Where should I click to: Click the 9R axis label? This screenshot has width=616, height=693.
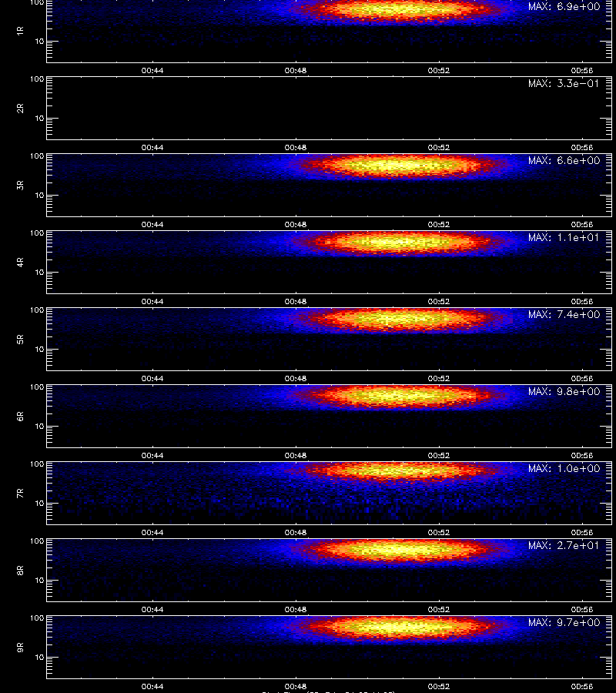[20, 647]
